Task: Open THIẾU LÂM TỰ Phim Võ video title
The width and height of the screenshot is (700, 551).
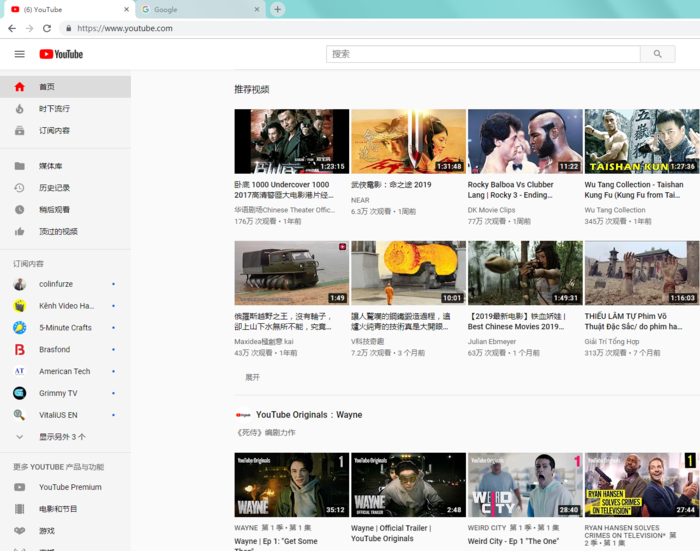Action: [633, 321]
